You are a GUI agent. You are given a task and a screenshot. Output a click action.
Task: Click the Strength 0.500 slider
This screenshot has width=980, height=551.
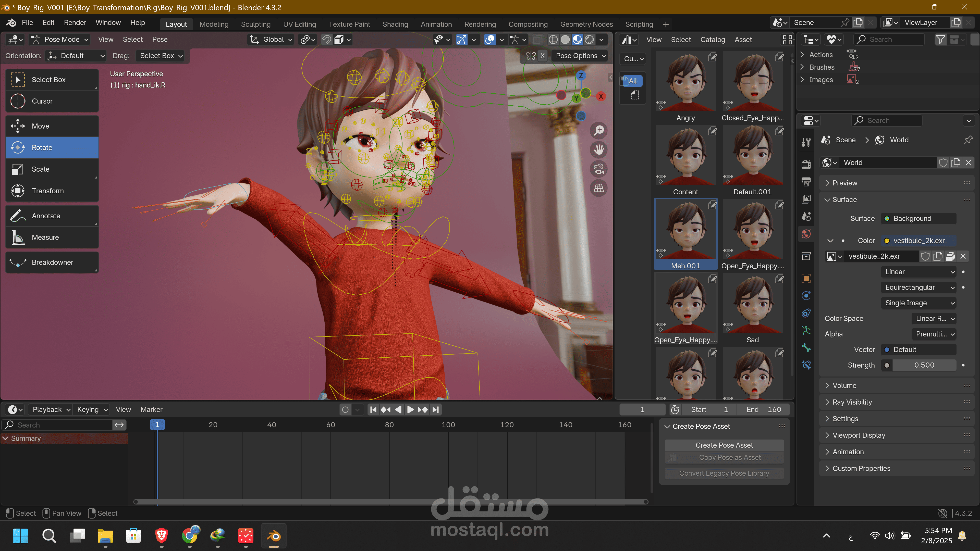pyautogui.click(x=924, y=366)
